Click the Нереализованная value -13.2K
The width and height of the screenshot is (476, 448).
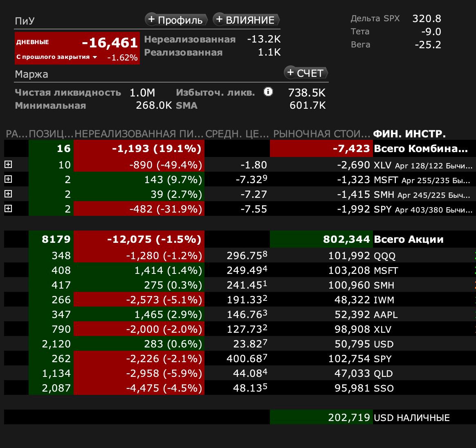click(264, 39)
